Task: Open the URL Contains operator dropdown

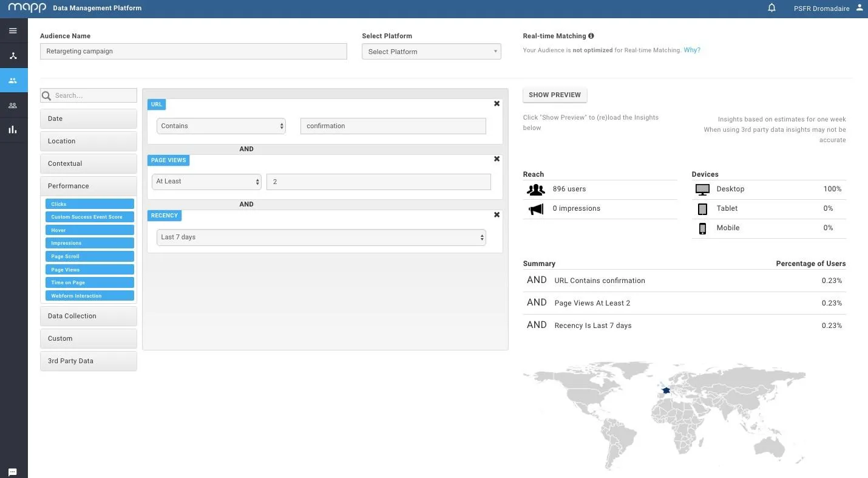Action: point(221,126)
